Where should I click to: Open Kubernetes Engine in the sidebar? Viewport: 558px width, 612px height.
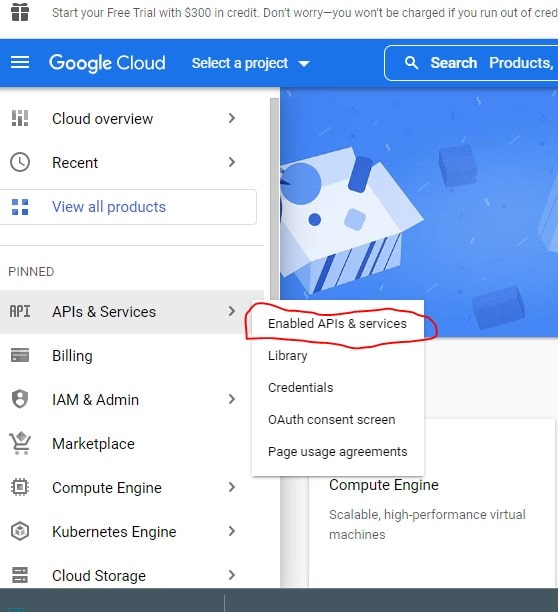click(132, 532)
